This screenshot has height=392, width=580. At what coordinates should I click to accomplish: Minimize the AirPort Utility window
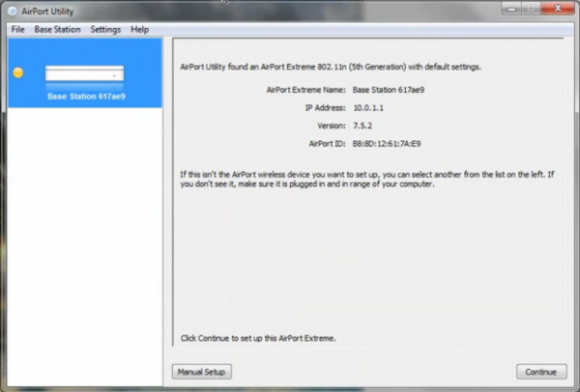point(511,9)
